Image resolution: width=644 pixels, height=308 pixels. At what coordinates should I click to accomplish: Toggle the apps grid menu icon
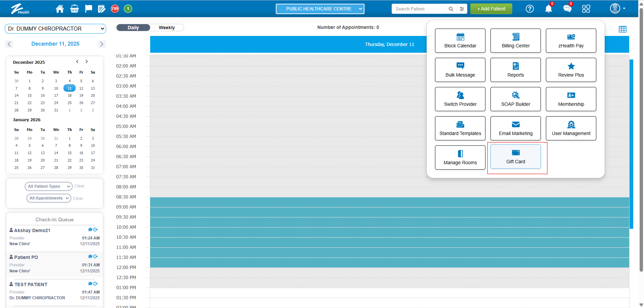coord(586,9)
